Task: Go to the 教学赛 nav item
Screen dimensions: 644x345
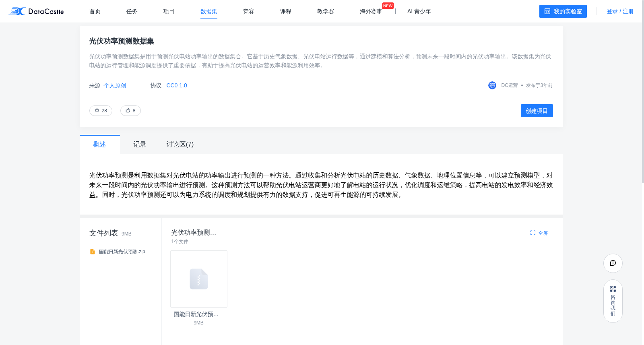Action: tap(326, 12)
